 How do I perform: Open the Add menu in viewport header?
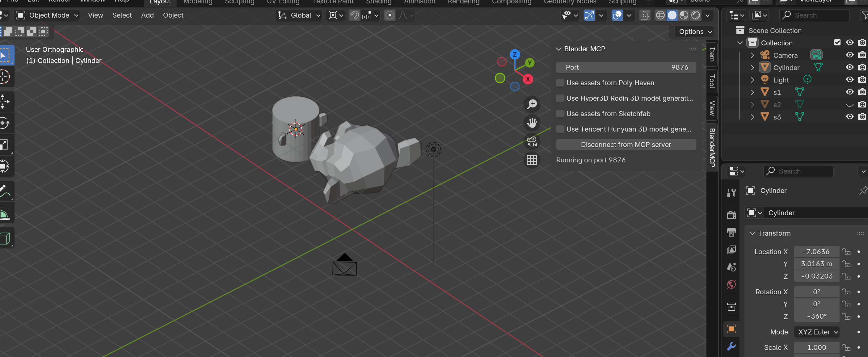point(147,15)
